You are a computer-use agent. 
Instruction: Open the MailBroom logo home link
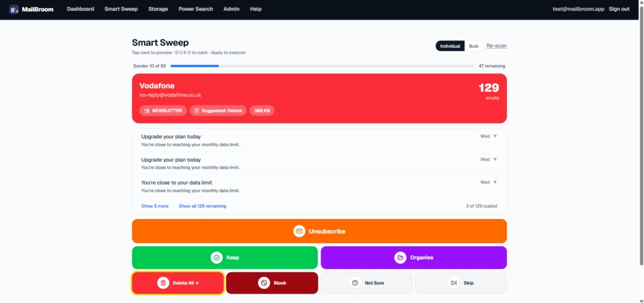pyautogui.click(x=31, y=9)
